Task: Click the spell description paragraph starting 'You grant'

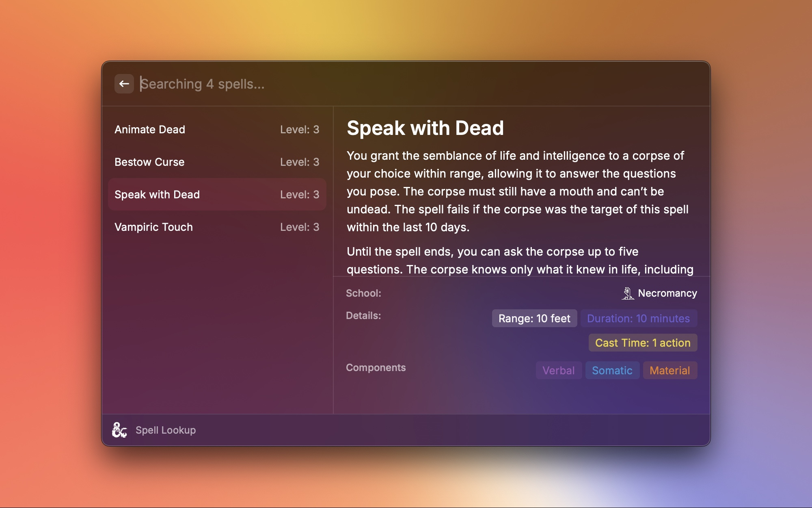Action: point(518,191)
